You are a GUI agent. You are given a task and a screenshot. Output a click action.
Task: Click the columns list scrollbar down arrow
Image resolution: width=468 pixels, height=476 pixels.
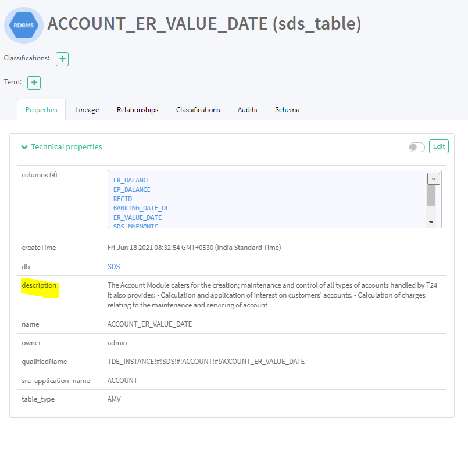coord(431,223)
